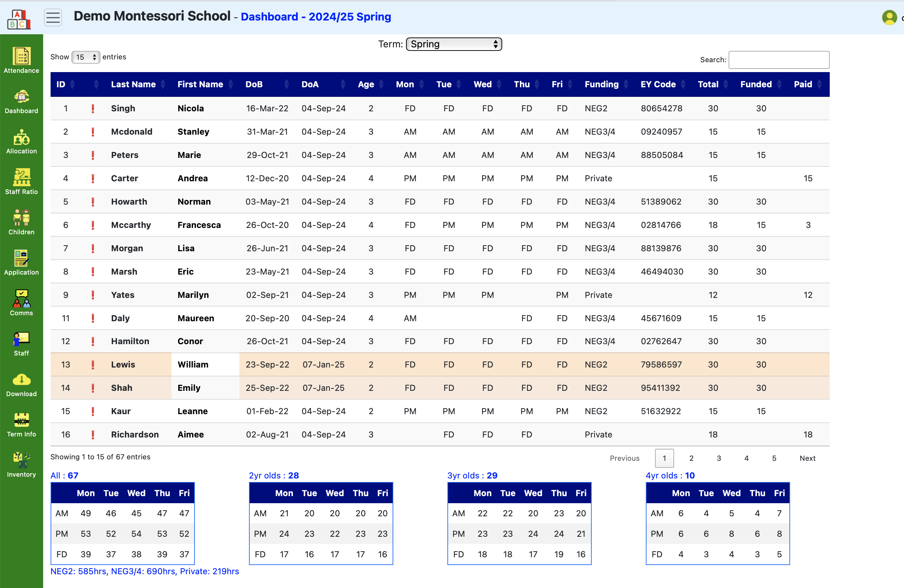Click the red alert icon for Lewis
The width and height of the screenshot is (904, 588).
click(93, 364)
